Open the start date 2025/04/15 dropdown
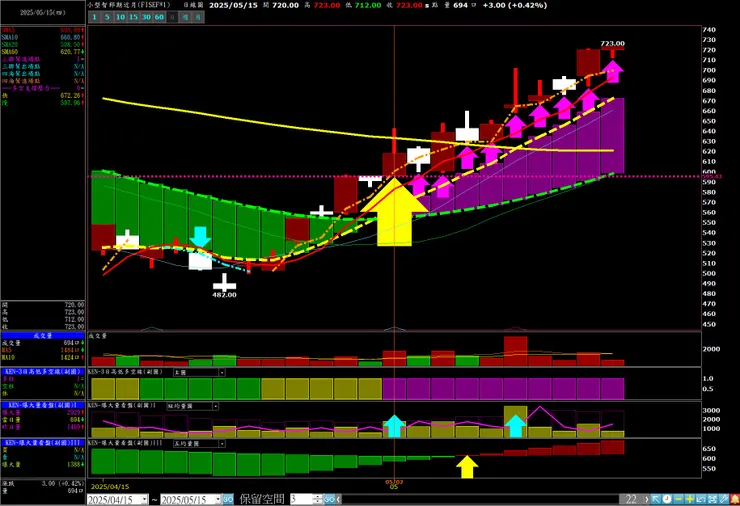Image resolution: width=740 pixels, height=506 pixels. (145, 499)
